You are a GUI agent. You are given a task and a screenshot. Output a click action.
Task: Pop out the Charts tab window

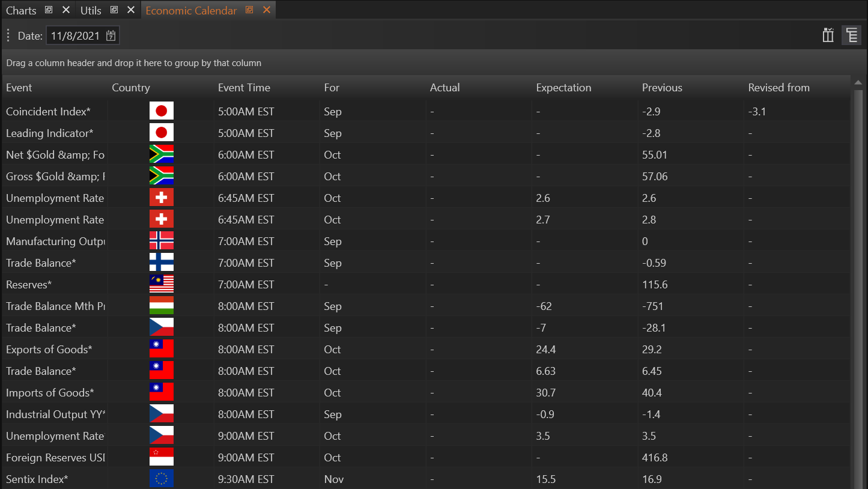click(49, 10)
